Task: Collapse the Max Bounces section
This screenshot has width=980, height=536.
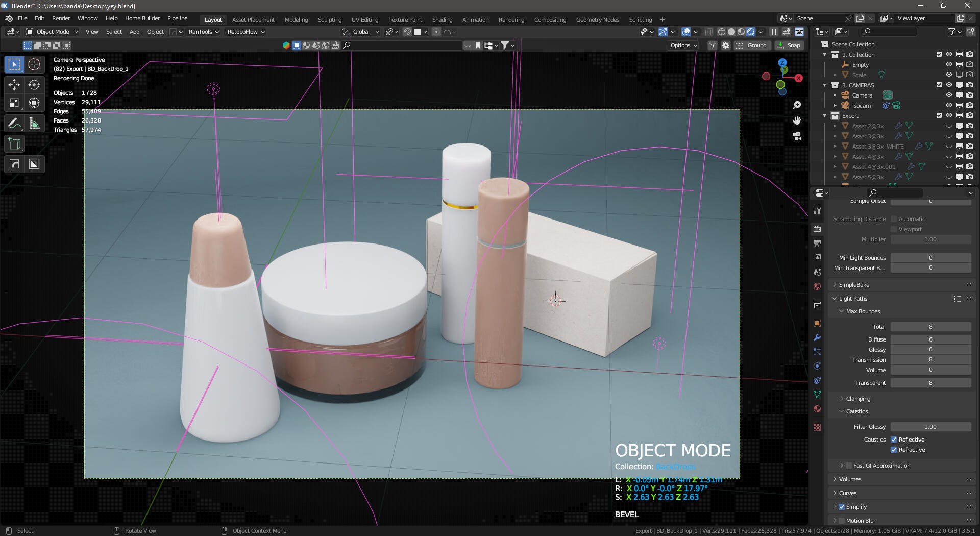Action: pos(842,311)
